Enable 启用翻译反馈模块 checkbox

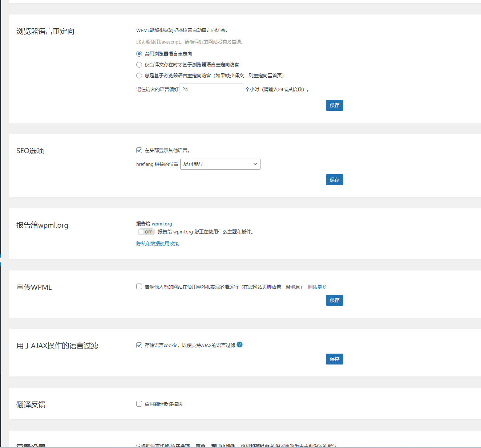[x=139, y=404]
